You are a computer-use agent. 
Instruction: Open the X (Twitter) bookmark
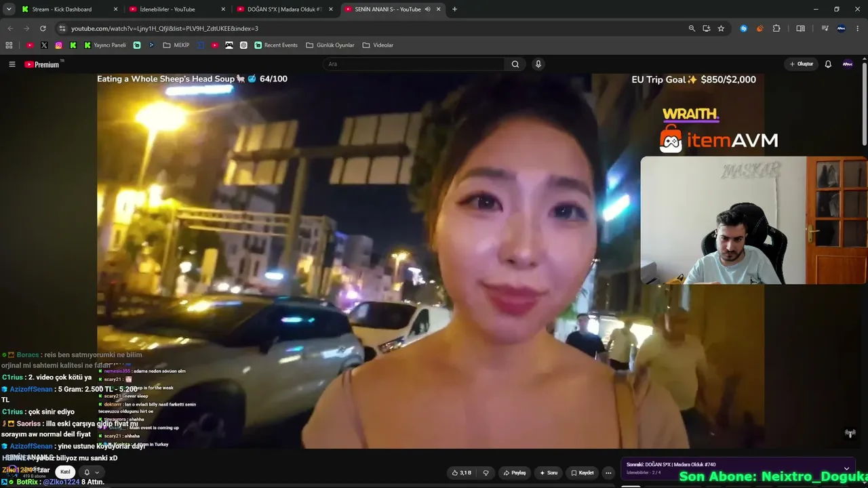click(44, 45)
